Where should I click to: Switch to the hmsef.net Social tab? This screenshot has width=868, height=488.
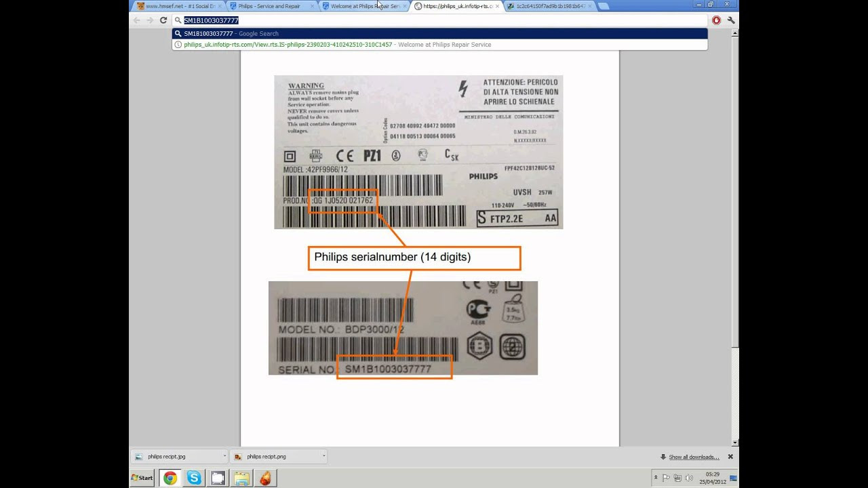[x=179, y=6]
